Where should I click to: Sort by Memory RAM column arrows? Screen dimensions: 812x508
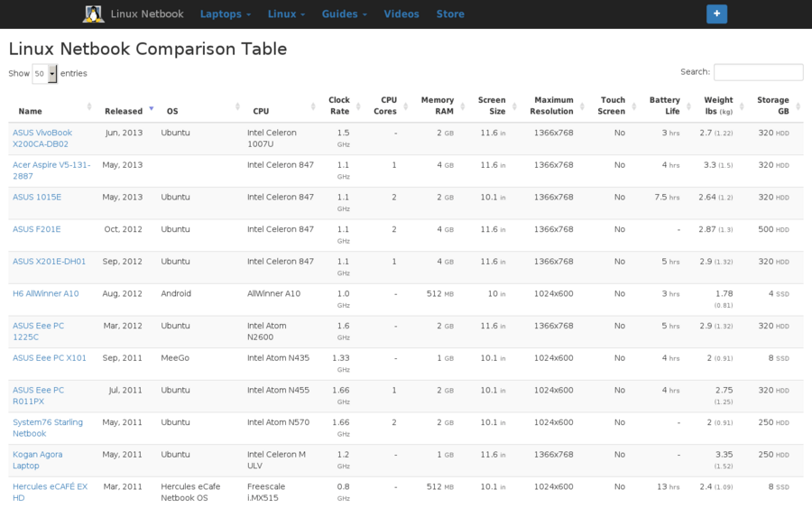pyautogui.click(x=463, y=106)
